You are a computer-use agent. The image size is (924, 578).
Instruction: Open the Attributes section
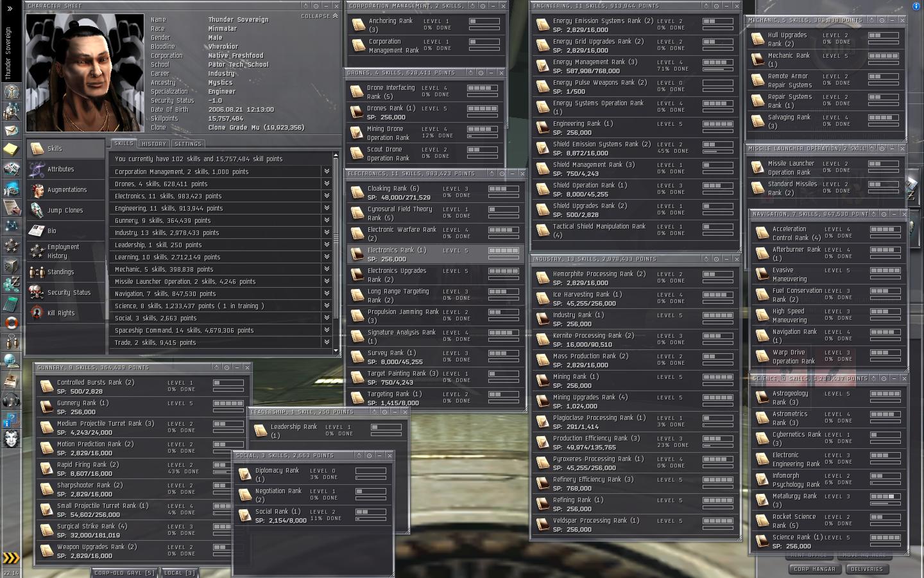[65, 169]
